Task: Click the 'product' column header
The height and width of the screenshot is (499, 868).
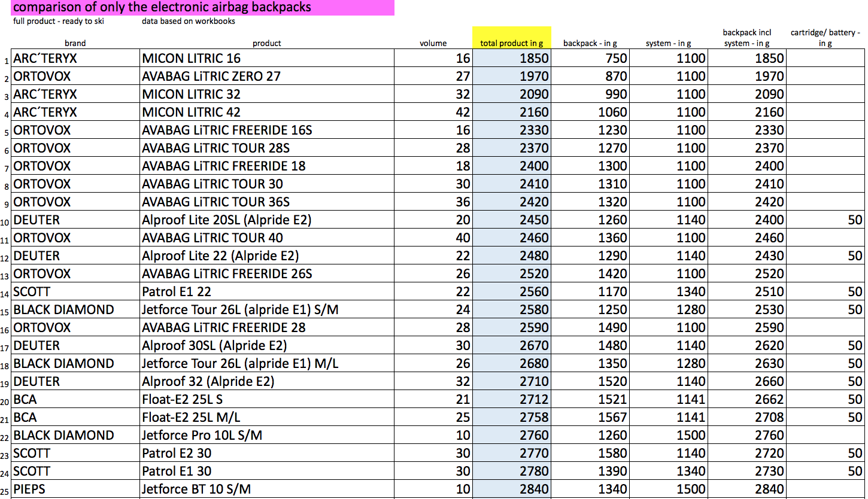Action: (266, 43)
